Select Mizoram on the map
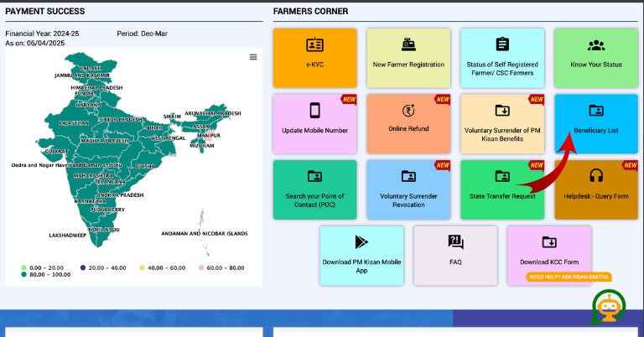Image resolution: width=644 pixels, height=337 pixels. (x=201, y=146)
